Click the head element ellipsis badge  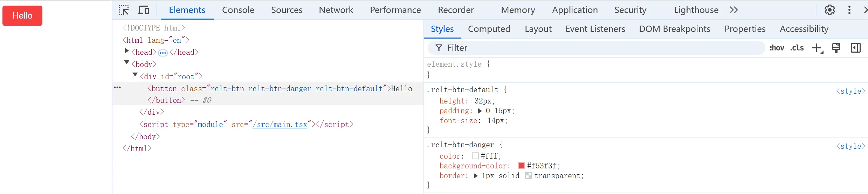163,53
